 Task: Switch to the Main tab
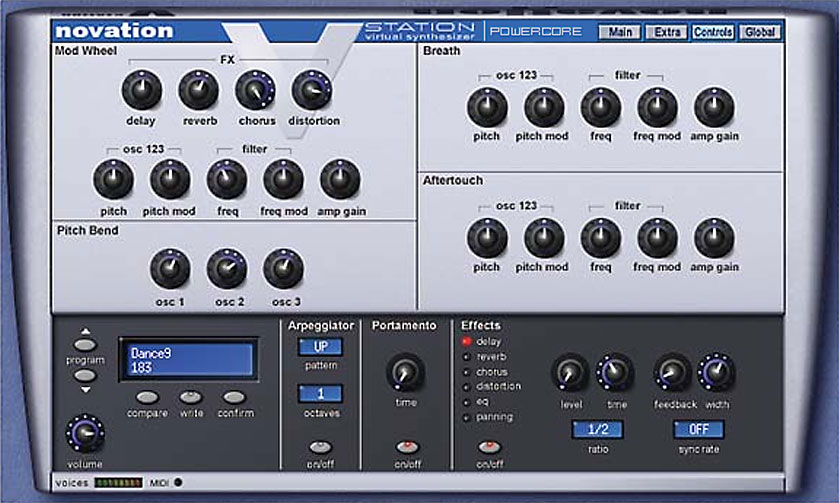click(621, 32)
